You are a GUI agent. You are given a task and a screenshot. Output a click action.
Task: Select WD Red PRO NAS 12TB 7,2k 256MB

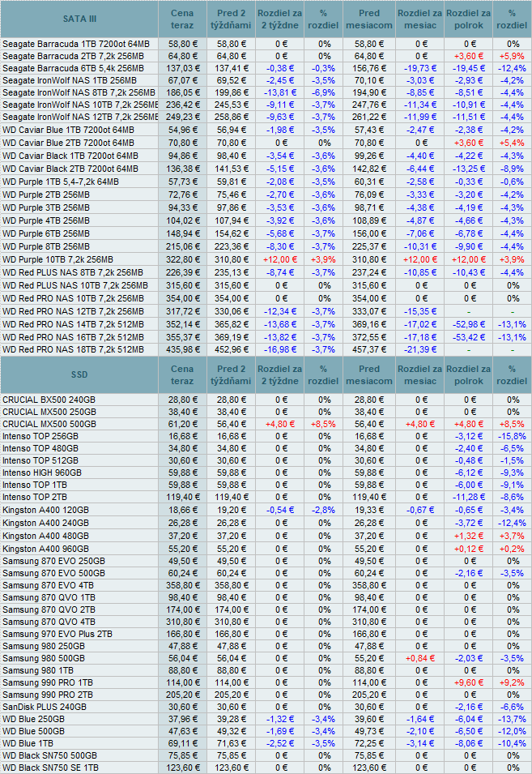[74, 311]
